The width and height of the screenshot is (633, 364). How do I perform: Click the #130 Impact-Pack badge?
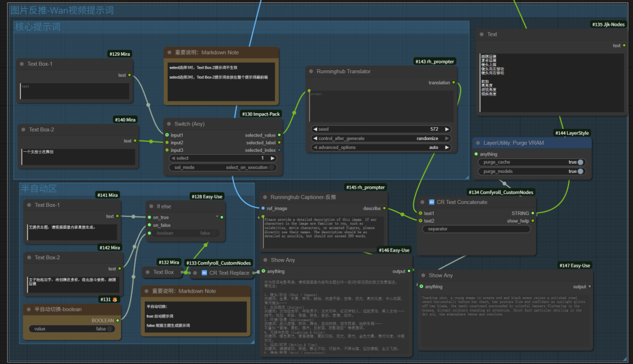tap(261, 114)
